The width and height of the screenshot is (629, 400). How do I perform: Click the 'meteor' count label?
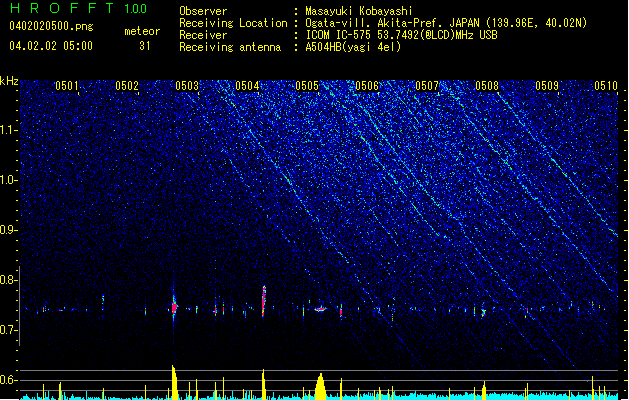click(x=142, y=31)
